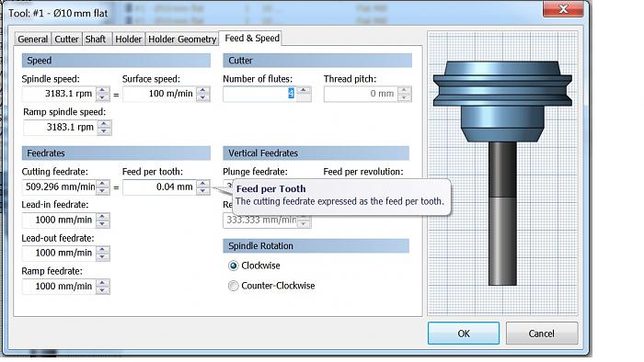Increase Lead-in feedrate with up arrow
Image resolution: width=644 pixels, height=362 pixels.
(x=103, y=217)
